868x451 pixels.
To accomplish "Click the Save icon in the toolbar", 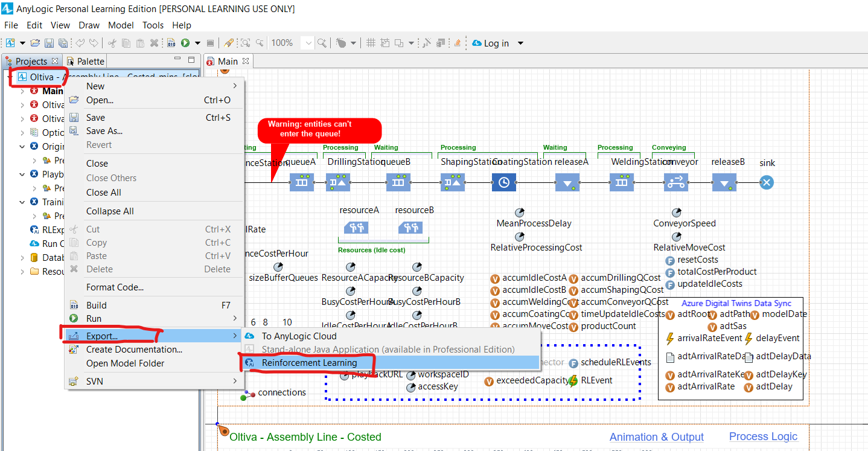I will [x=49, y=43].
